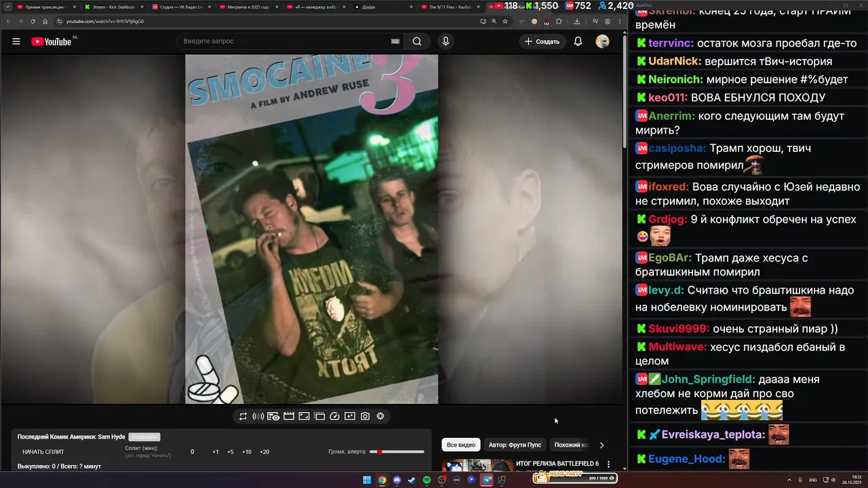Open Discord from the taskbar
The height and width of the screenshot is (488, 868).
(397, 480)
